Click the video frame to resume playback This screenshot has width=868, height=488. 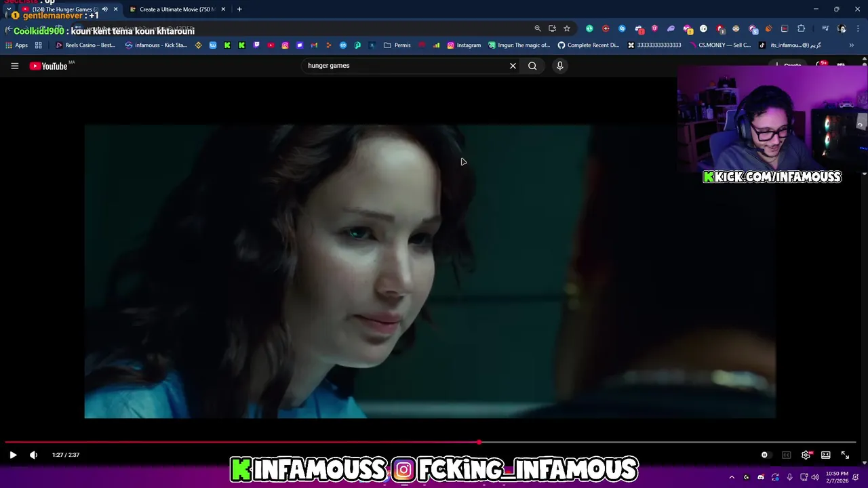(430, 271)
